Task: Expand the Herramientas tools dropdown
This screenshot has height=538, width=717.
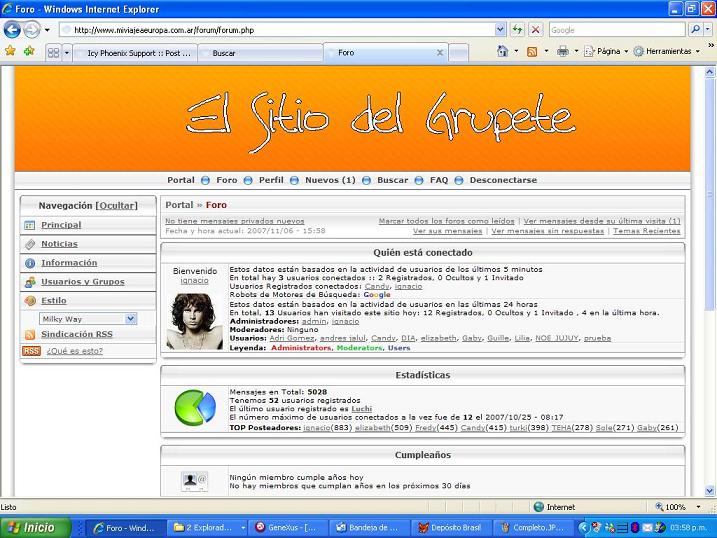Action: (667, 51)
